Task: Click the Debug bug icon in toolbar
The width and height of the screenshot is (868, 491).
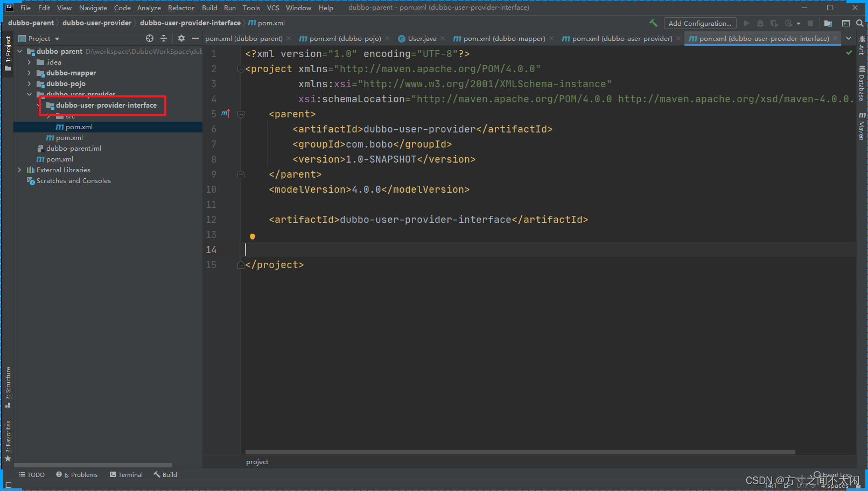Action: pos(760,23)
